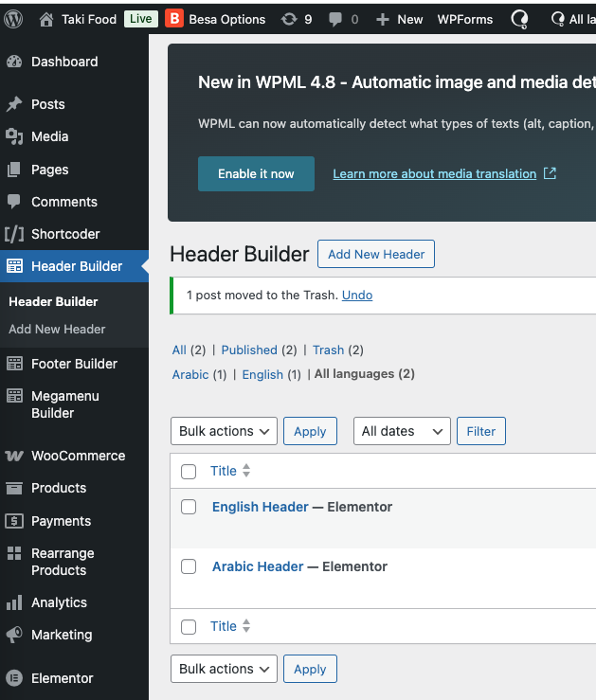Click the Comments speech bubble sidebar icon
This screenshot has width=596, height=700.
point(14,202)
